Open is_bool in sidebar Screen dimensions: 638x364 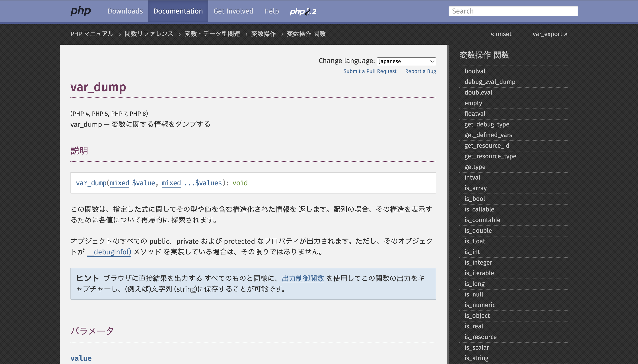coord(475,199)
